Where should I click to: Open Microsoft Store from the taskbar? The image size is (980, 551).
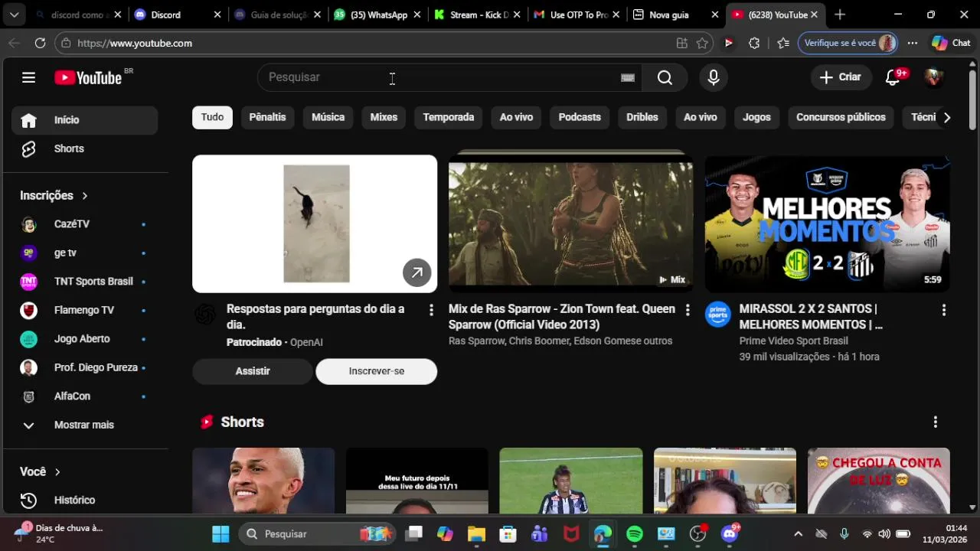pyautogui.click(x=508, y=533)
